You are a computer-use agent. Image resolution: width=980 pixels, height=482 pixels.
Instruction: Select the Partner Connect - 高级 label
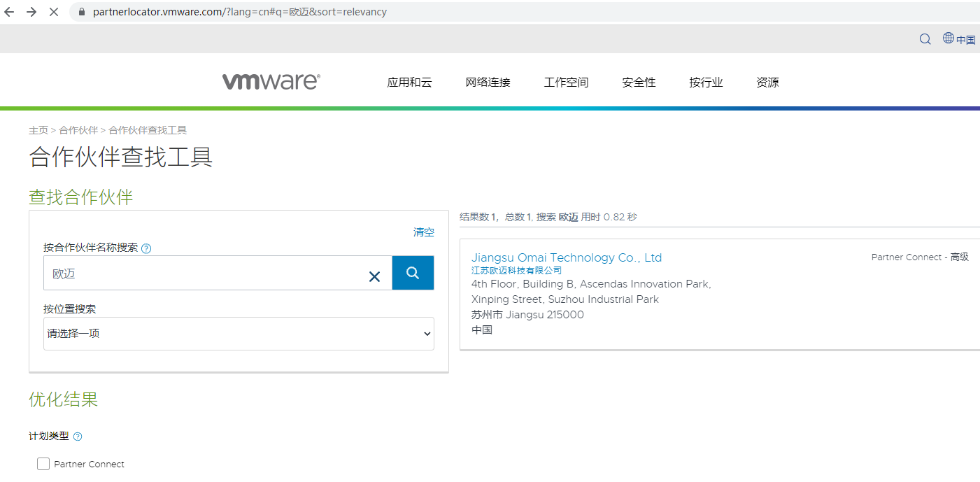click(920, 257)
